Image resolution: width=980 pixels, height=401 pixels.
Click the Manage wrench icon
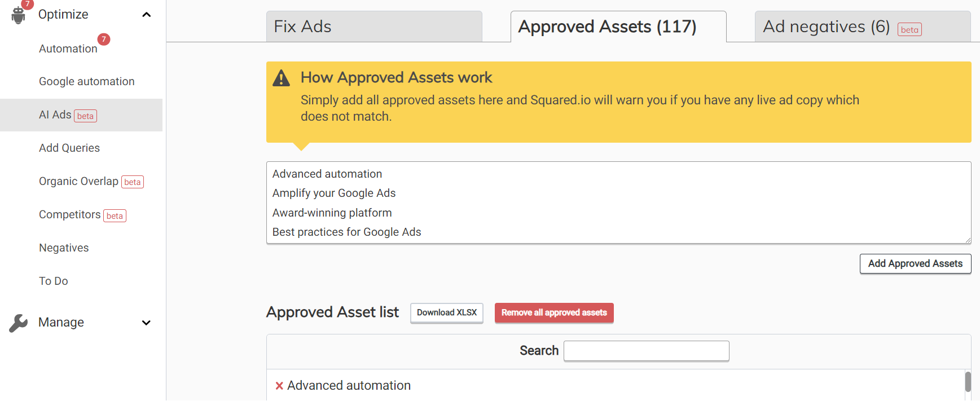19,323
